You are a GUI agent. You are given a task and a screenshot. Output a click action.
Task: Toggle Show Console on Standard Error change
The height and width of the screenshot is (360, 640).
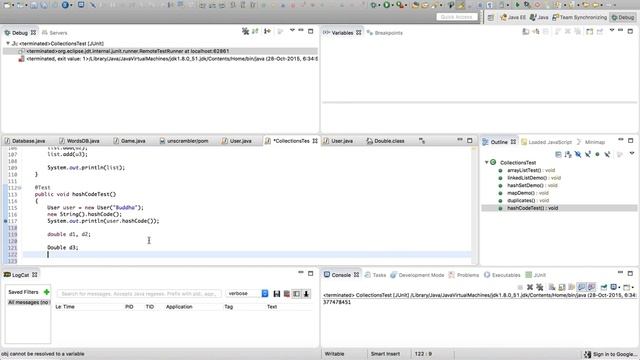click(591, 287)
